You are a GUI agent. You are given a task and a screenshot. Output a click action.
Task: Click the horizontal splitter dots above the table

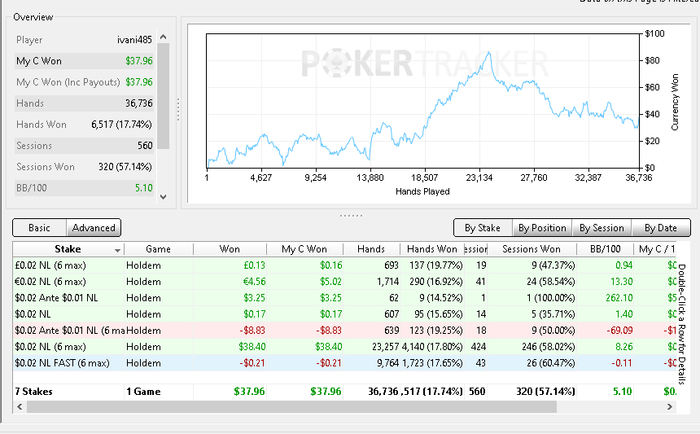(x=351, y=216)
